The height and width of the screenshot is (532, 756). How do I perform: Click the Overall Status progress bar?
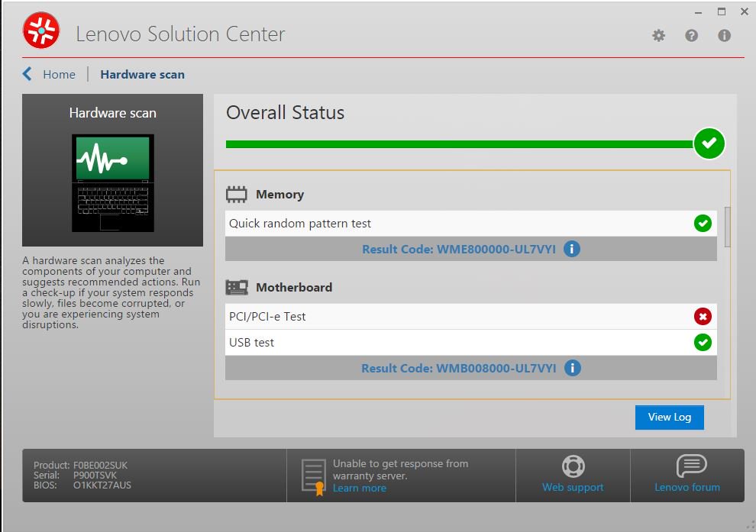[458, 143]
